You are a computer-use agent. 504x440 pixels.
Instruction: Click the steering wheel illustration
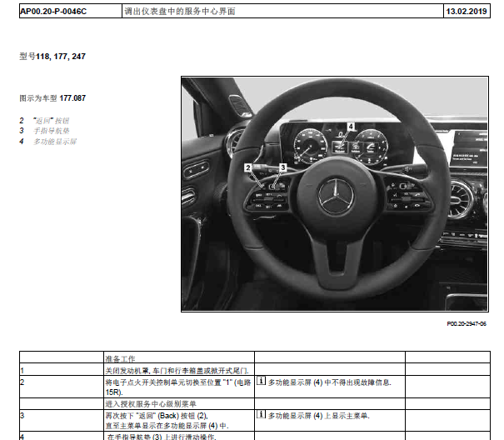(x=335, y=194)
